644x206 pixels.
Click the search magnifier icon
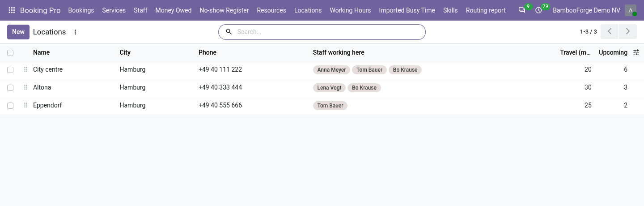coord(229,32)
